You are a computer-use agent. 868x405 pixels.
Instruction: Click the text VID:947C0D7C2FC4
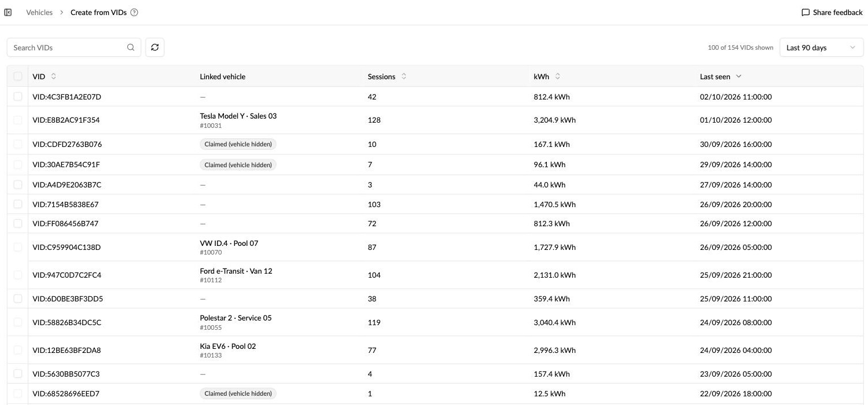67,275
